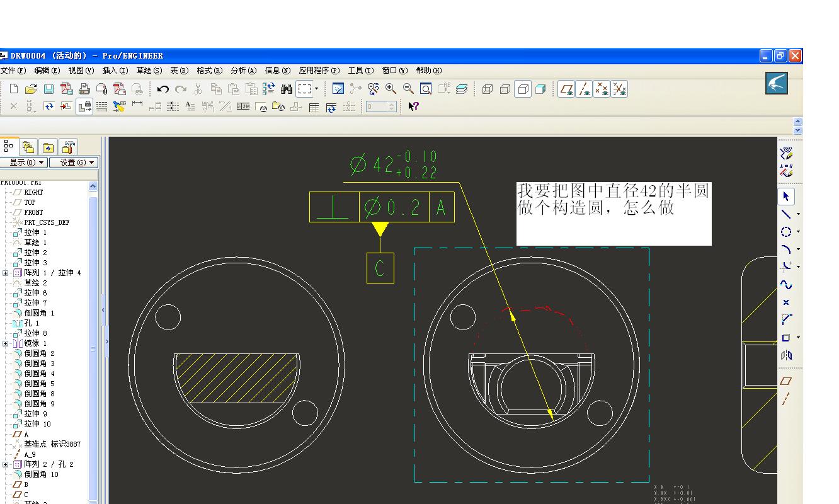Click the Refit zoom-to-window icon

(426, 89)
